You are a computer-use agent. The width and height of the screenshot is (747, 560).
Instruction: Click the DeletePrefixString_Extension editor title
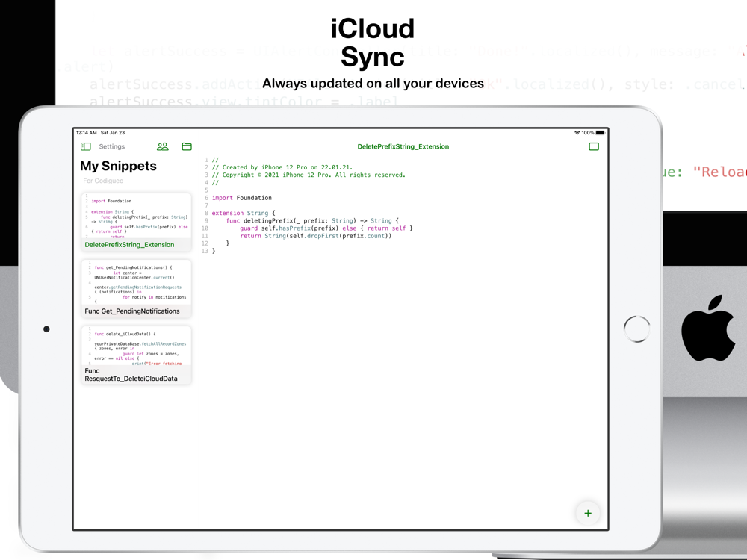point(403,146)
